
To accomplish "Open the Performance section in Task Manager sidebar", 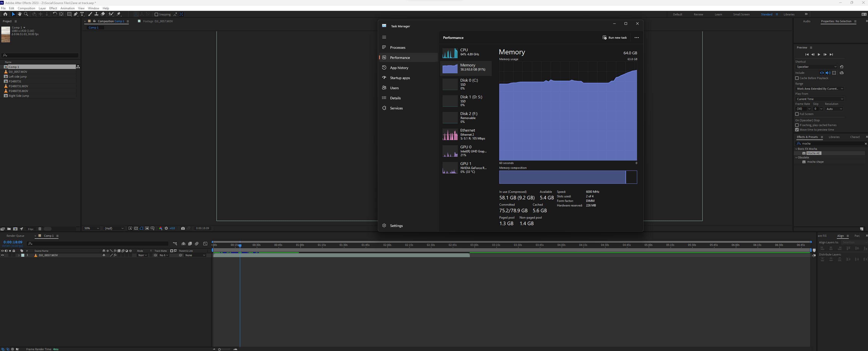I will tap(400, 58).
